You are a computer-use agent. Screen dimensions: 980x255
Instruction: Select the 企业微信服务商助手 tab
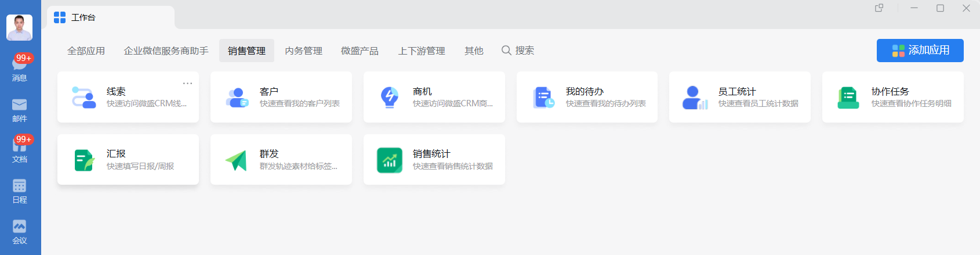click(166, 51)
